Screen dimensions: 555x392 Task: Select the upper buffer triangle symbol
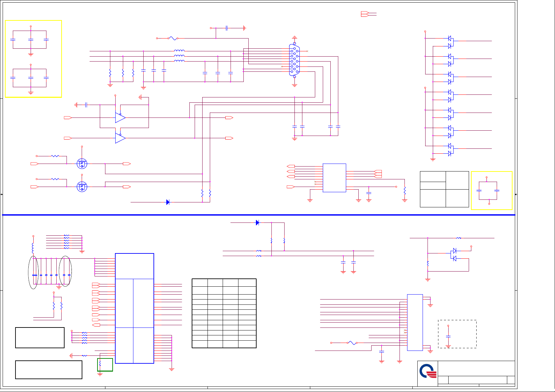pyautogui.click(x=120, y=118)
